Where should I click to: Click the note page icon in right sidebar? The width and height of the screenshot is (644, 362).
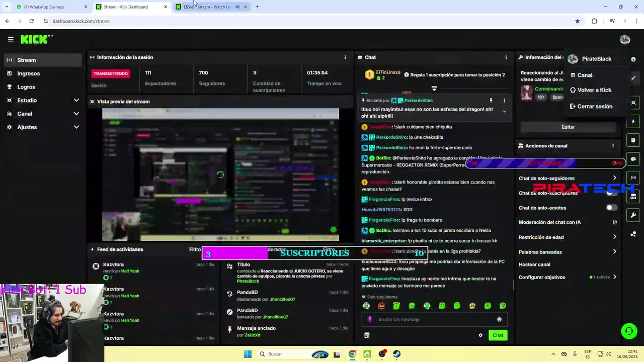click(633, 140)
